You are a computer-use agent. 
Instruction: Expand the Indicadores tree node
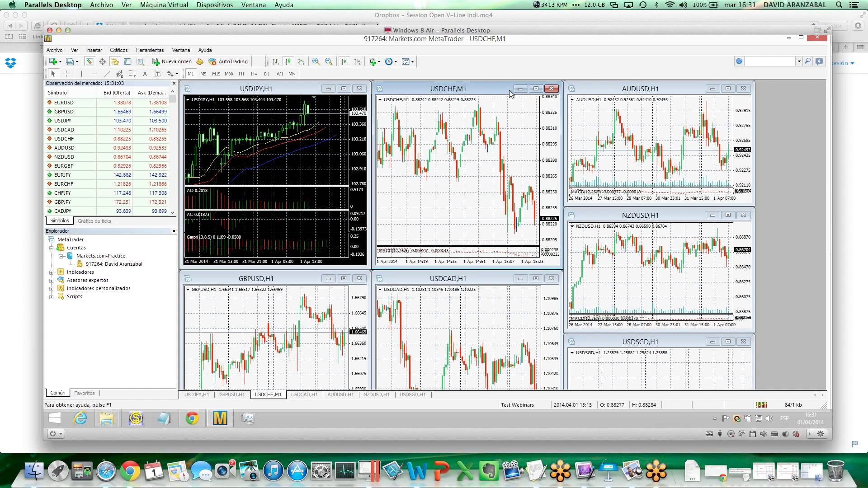(52, 272)
